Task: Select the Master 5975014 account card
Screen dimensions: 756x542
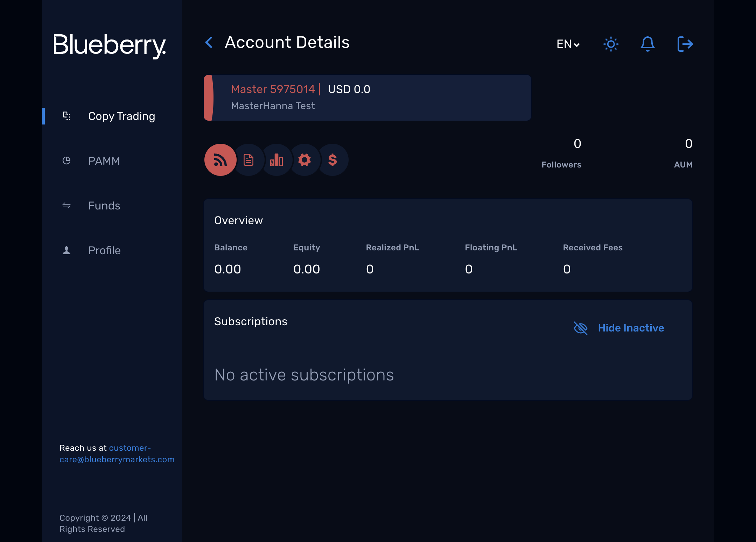Action: click(367, 98)
